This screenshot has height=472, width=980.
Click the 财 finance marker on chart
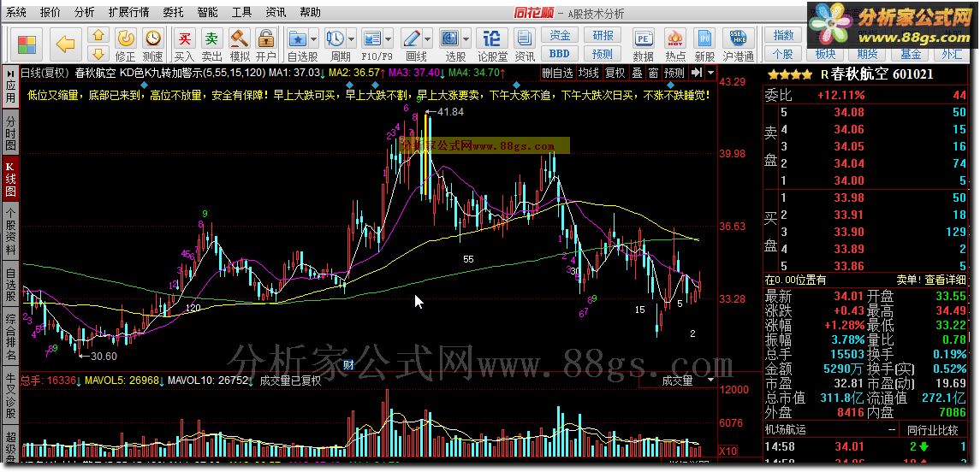349,366
